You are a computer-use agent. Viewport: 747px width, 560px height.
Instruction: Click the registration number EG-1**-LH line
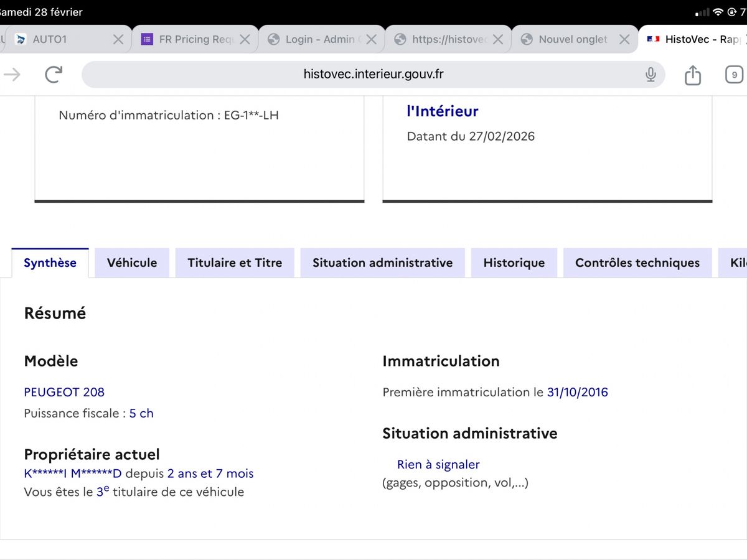click(169, 115)
